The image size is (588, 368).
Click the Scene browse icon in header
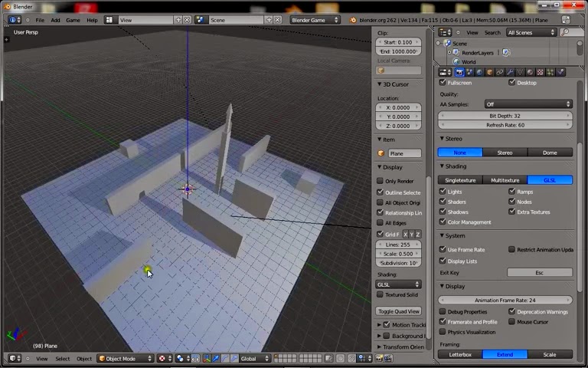click(201, 20)
